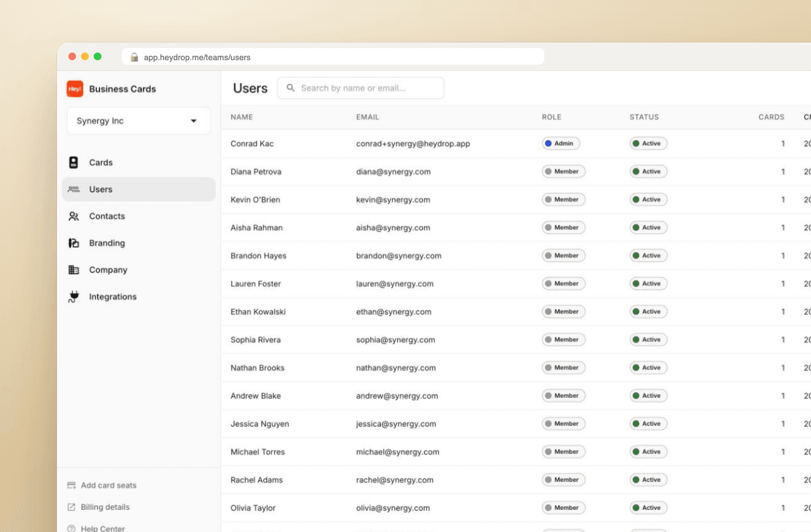Click the Billing details external link icon

72,507
